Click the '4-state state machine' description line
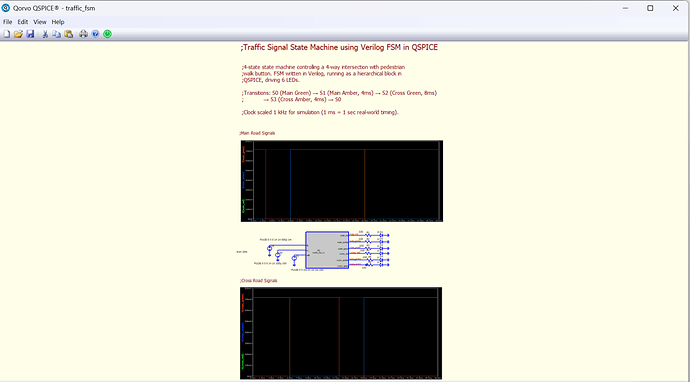Viewport: 690px width, 382px height. (323, 67)
